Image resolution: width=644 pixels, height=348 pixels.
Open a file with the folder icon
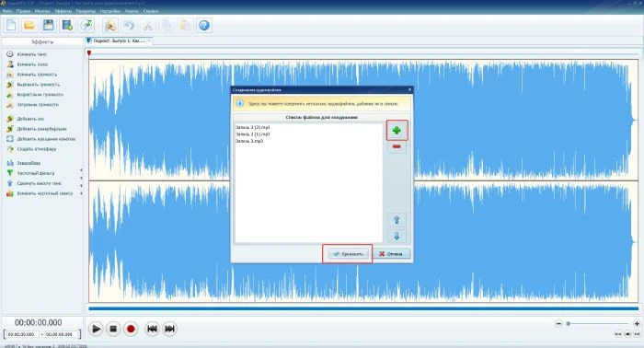pos(29,26)
